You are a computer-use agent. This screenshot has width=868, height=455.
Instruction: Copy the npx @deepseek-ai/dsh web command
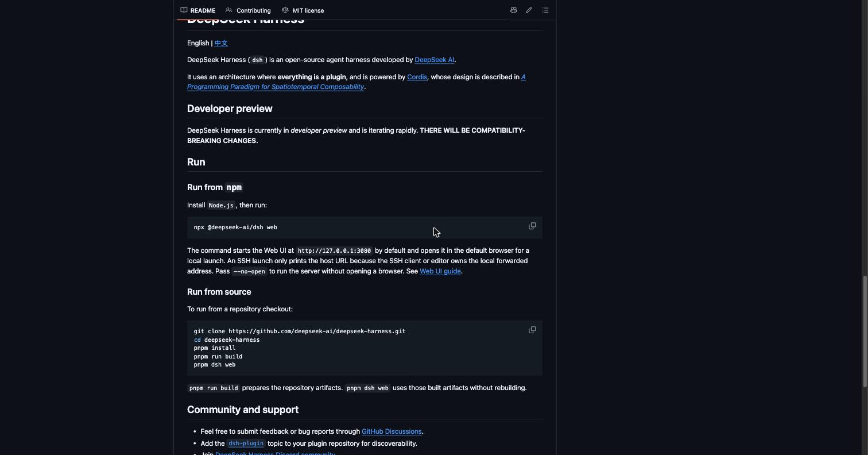tap(532, 226)
